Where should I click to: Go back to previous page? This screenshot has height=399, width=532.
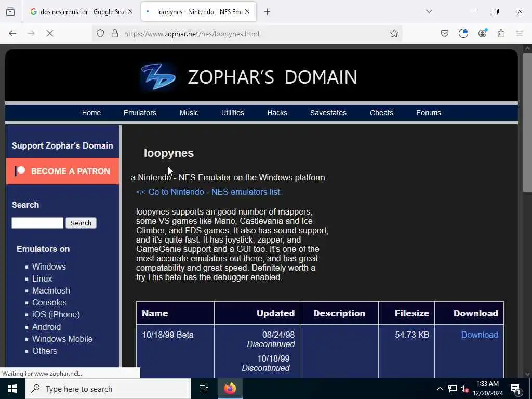click(12, 33)
